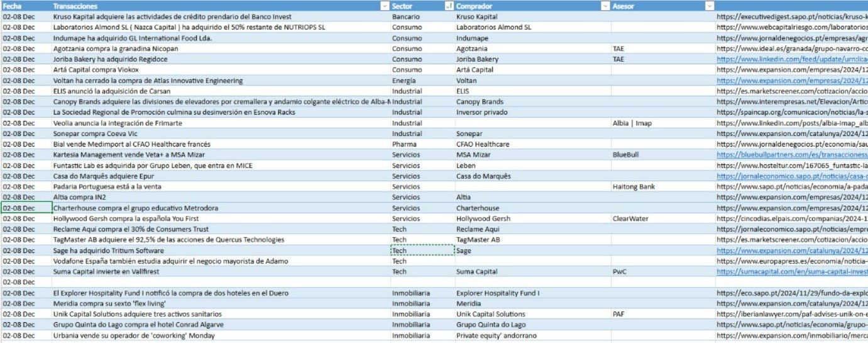Select the executivedigest.sapo.pt URL cell
This screenshot has height=343, width=868.
pyautogui.click(x=792, y=16)
